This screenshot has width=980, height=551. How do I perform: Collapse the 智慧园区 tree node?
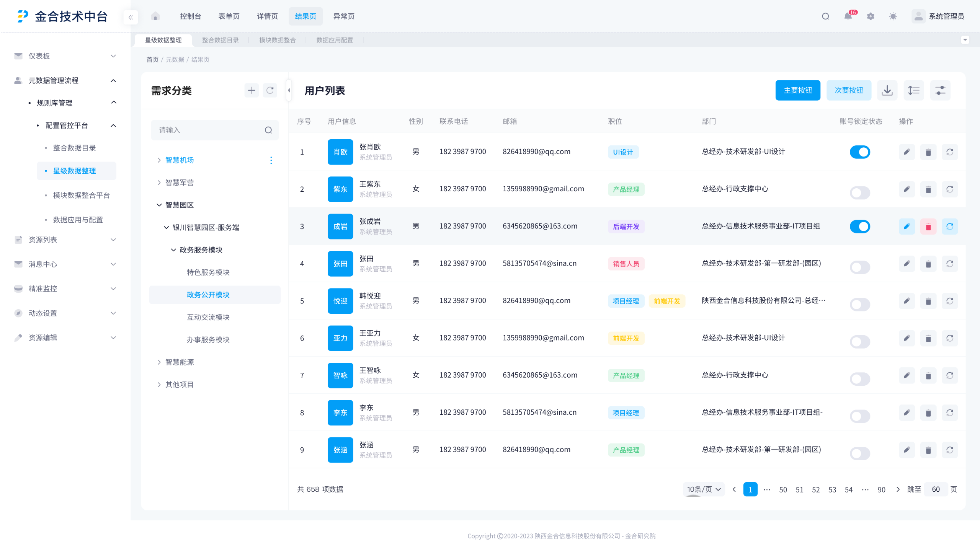(x=159, y=205)
